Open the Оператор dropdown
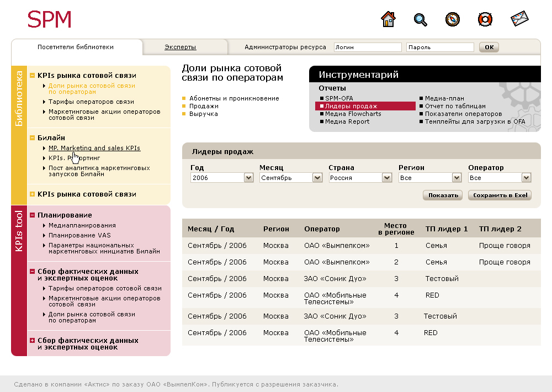This screenshot has width=552, height=392. tap(526, 178)
